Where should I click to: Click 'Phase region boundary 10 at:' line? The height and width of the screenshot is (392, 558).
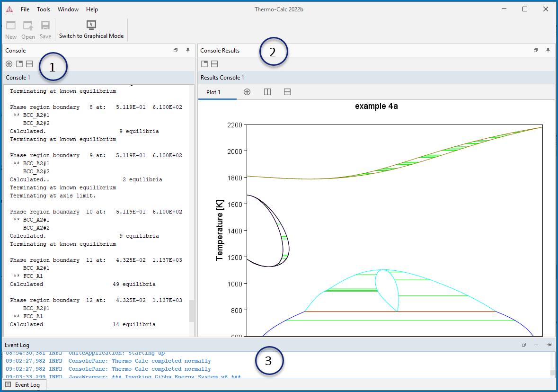click(x=96, y=212)
